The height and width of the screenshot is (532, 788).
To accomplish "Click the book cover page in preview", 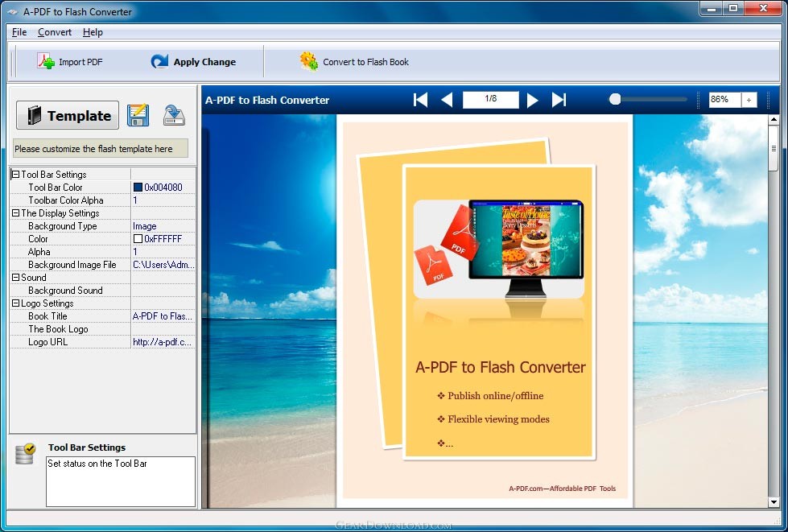I will pos(485,310).
